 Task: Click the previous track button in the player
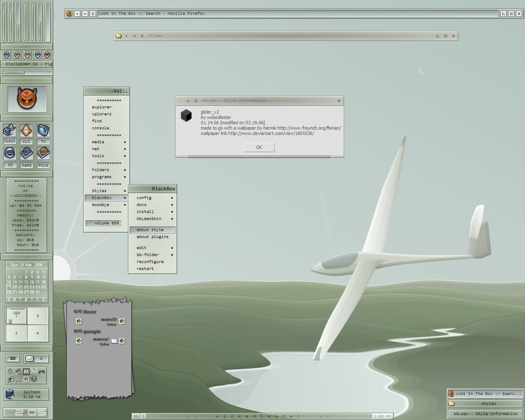coord(7,55)
